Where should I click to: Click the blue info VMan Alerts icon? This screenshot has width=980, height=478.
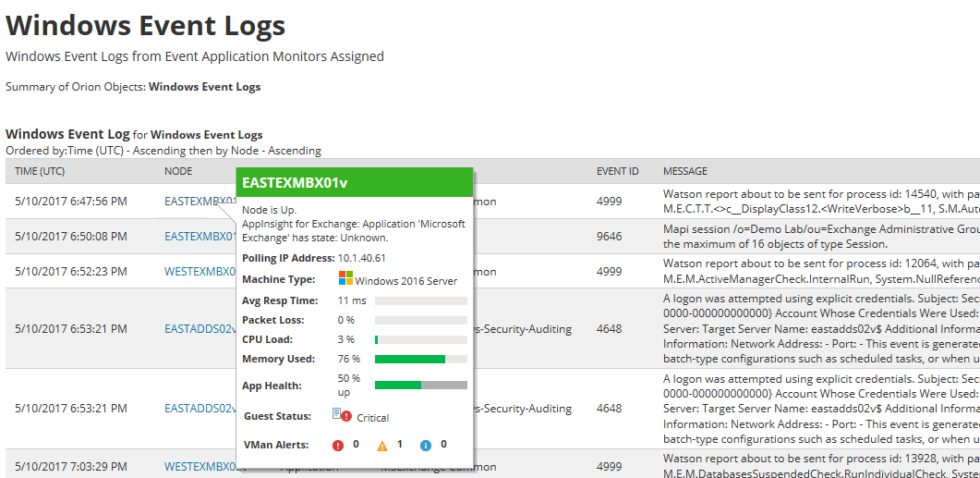tap(426, 446)
